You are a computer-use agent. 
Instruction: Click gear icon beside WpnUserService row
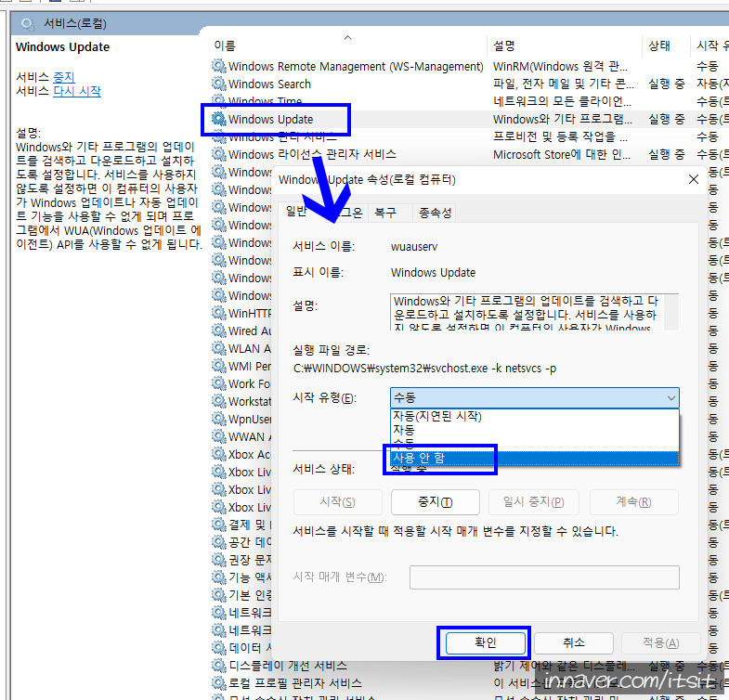click(x=218, y=419)
